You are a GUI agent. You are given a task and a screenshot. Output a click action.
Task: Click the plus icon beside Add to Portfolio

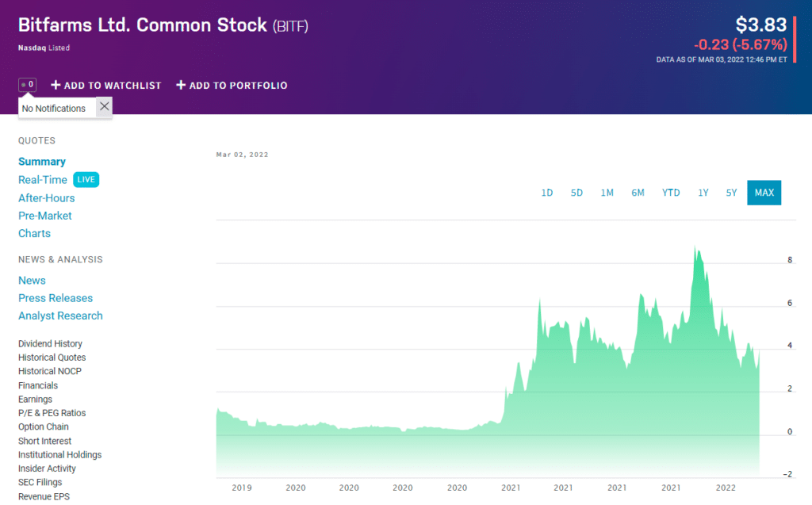click(181, 85)
